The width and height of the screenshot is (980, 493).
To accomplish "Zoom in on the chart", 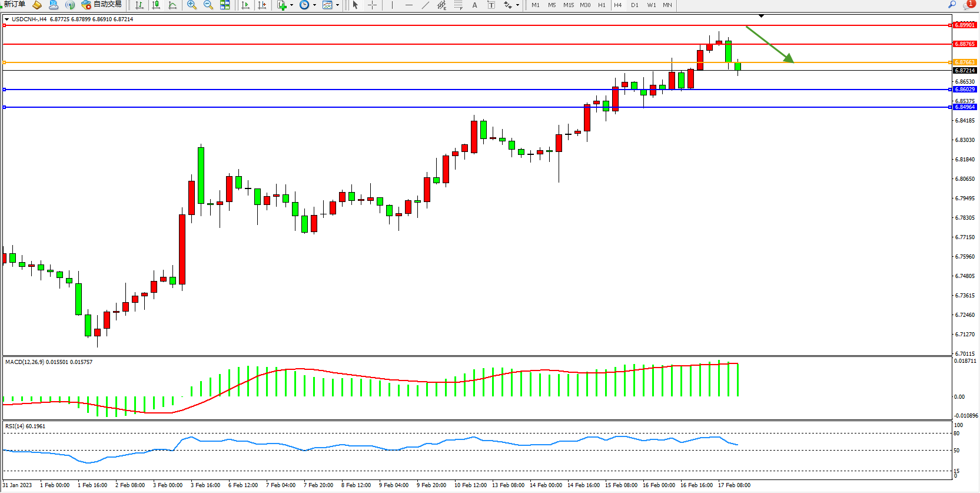I will click(192, 5).
